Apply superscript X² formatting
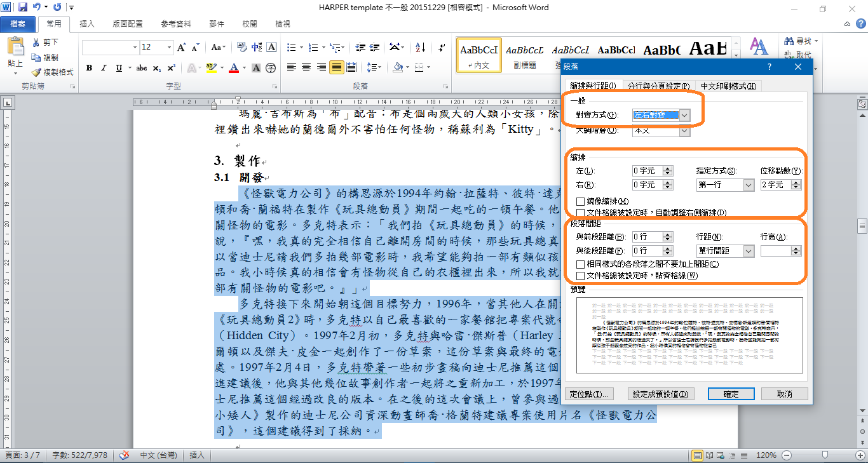Screen dimensions: 868x463 (171, 68)
